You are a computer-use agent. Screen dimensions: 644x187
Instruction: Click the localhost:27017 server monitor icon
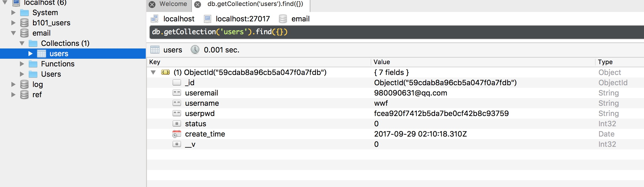[x=208, y=19]
